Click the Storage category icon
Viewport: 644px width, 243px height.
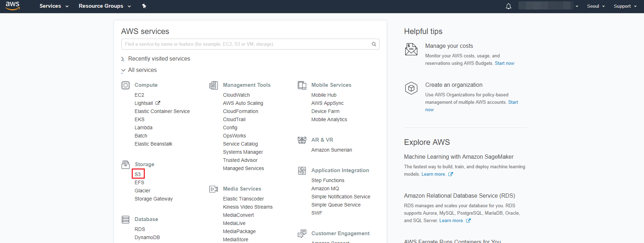126,164
